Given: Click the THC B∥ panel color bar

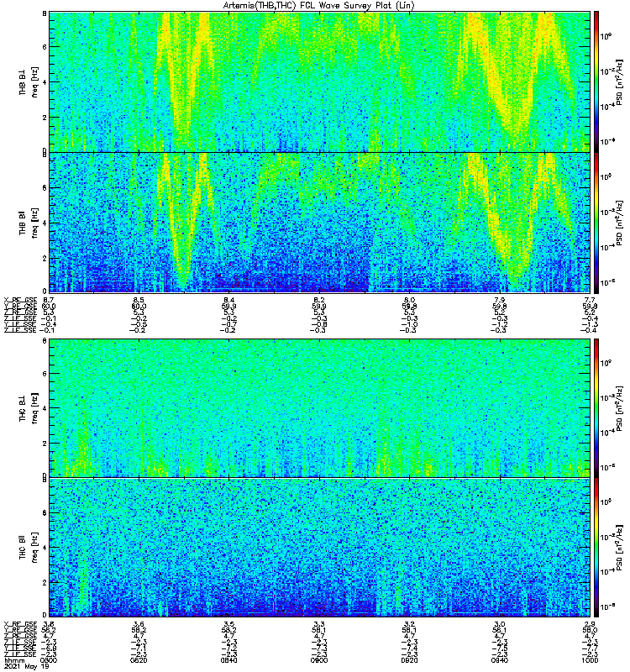Looking at the screenshot, I should click(596, 548).
